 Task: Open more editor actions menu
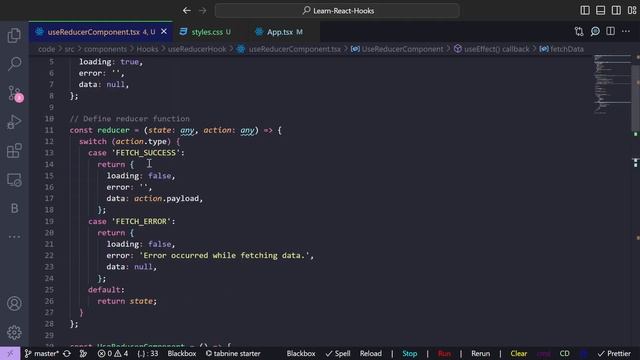(626, 31)
